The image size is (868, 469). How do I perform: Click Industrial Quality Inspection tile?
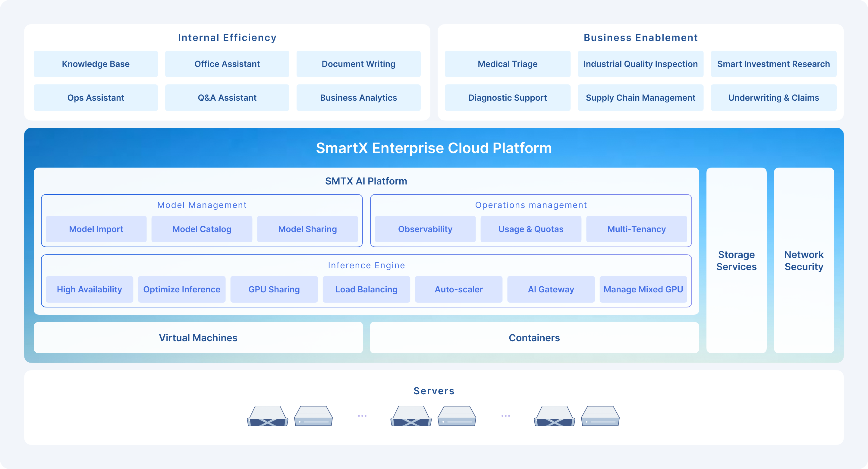[x=640, y=64]
